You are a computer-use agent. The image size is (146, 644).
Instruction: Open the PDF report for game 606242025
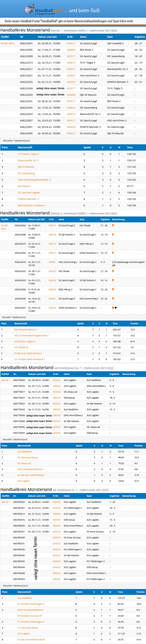coord(113,271)
